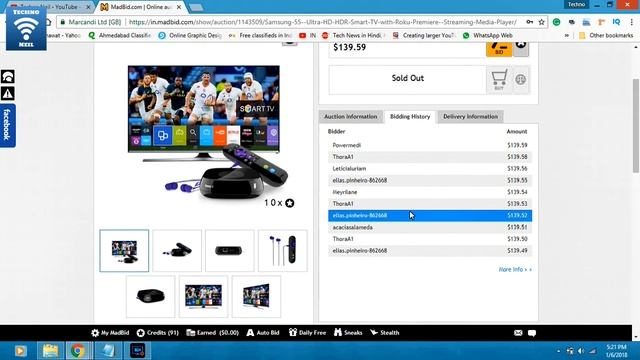Select the ThoraA1 $139.53 bid row

coord(430,204)
